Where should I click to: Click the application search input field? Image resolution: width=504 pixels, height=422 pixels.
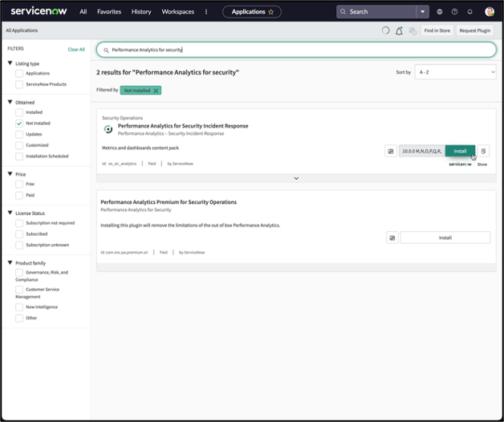296,50
